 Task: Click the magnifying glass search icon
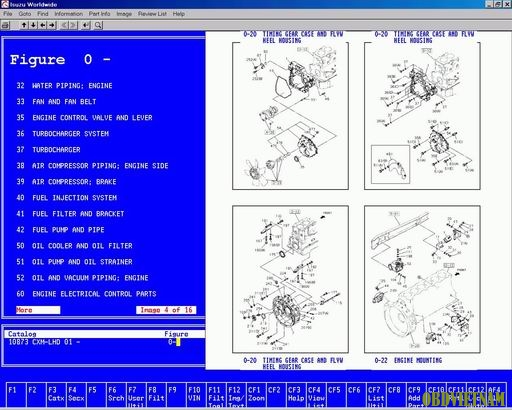click(98, 25)
